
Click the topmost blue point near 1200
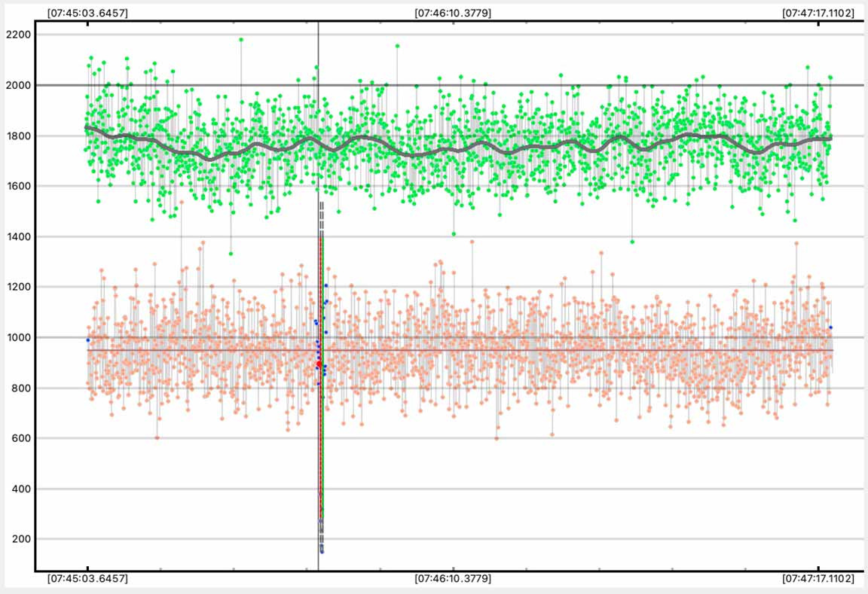click(326, 285)
